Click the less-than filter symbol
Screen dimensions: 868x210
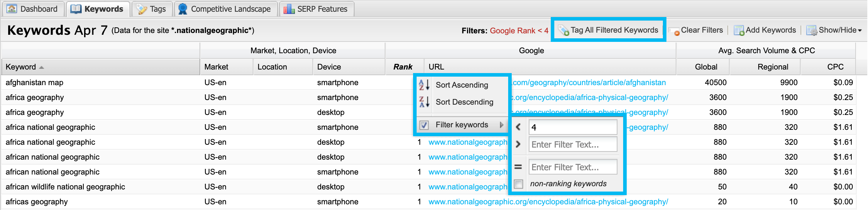518,127
